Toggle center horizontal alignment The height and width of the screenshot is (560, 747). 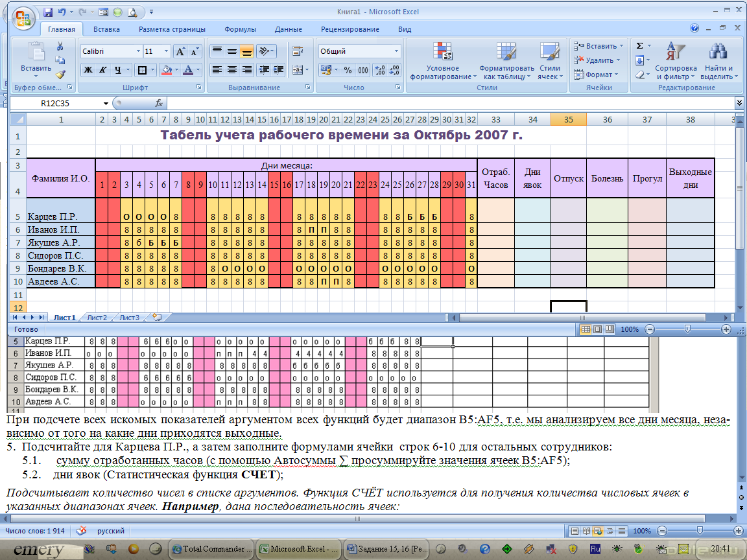tap(232, 70)
